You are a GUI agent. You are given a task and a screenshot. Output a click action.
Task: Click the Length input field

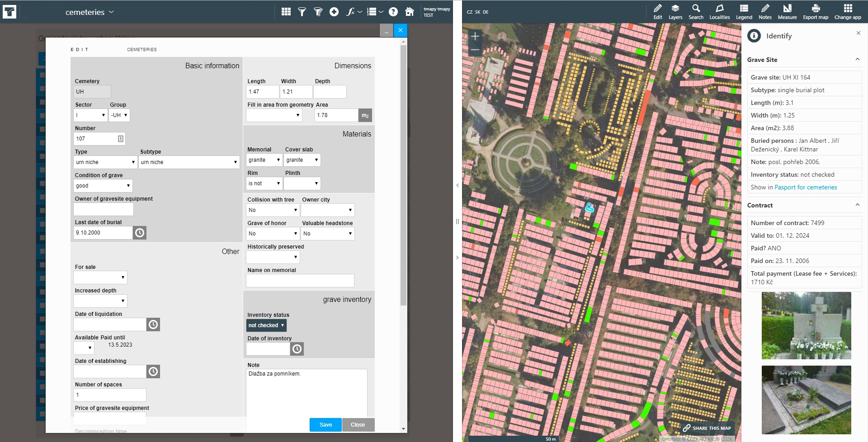(262, 92)
